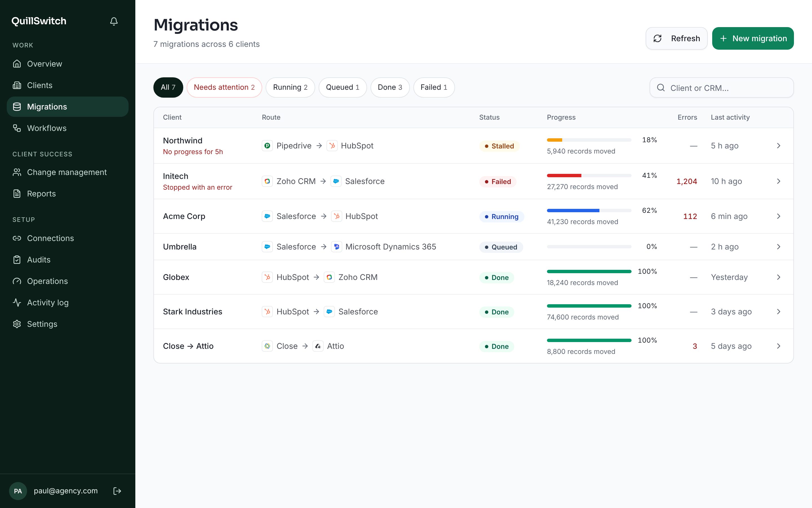
Task: Open the notifications bell
Action: pyautogui.click(x=114, y=21)
